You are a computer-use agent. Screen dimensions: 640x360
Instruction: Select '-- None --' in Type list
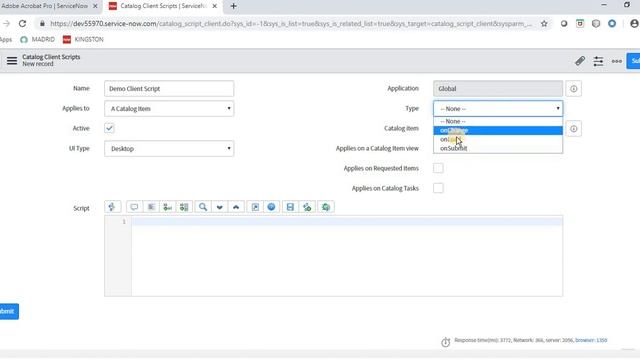498,121
